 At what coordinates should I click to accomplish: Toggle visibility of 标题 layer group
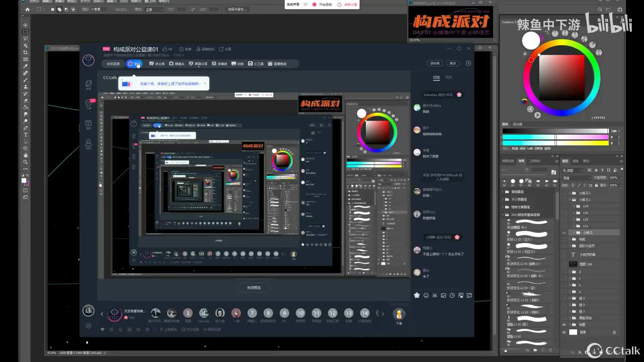(564, 325)
